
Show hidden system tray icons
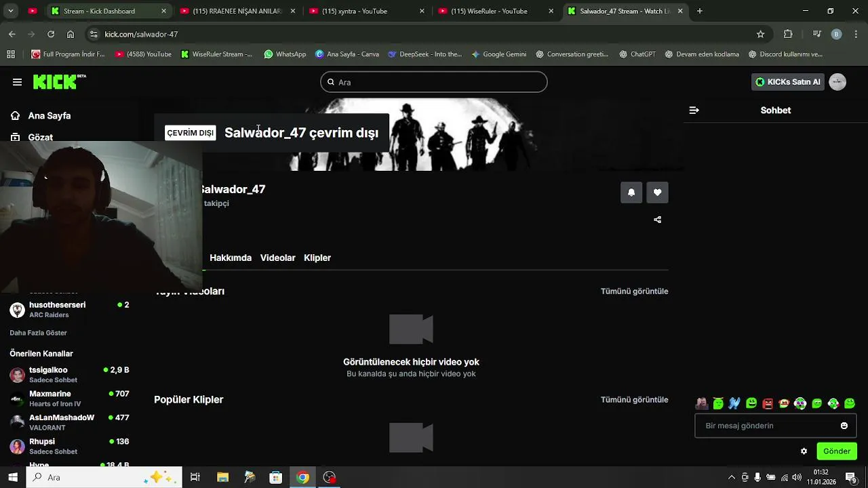(x=731, y=477)
